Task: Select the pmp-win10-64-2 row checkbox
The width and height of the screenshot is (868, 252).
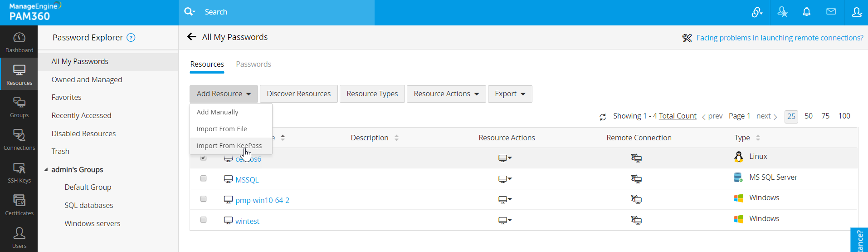Action: (204, 199)
